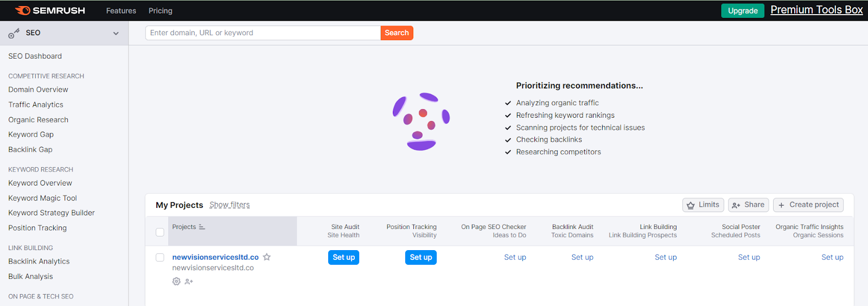Click the Upgrade button
The height and width of the screenshot is (306, 868).
pyautogui.click(x=743, y=11)
